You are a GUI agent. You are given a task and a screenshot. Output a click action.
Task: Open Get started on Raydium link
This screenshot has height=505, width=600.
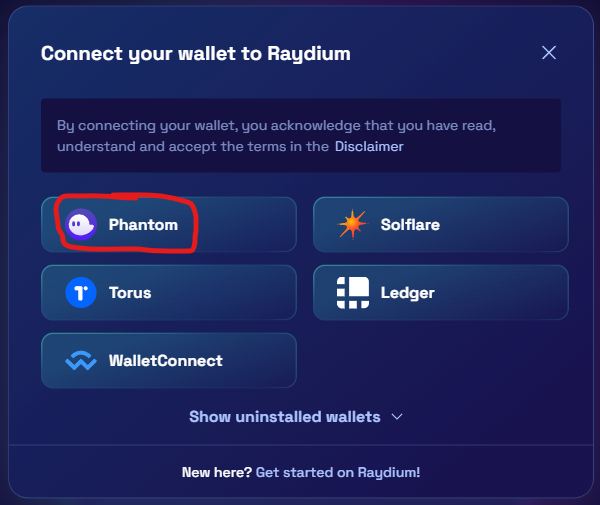click(x=338, y=472)
